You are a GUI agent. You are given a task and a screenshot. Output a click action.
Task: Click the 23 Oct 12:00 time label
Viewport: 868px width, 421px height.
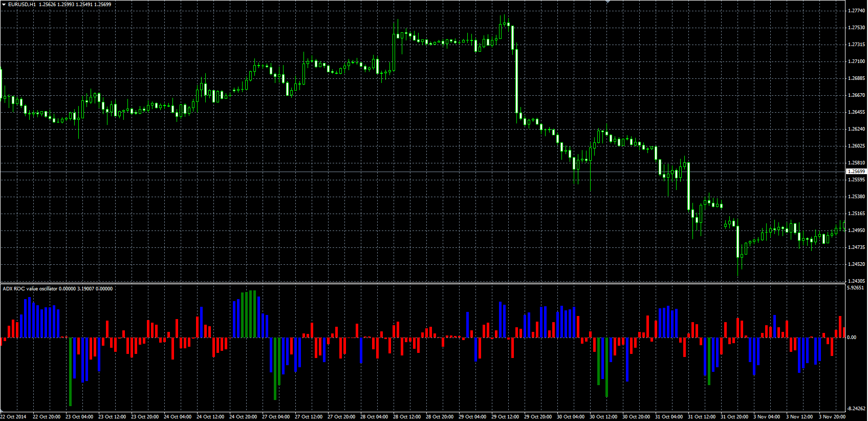[112, 417]
